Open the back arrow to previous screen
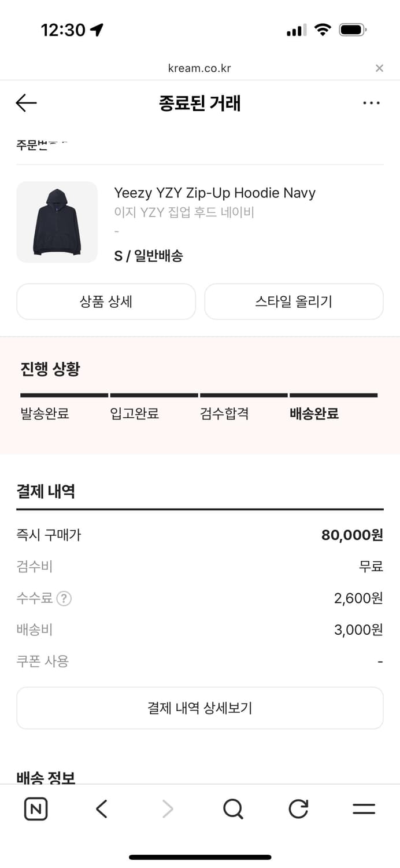 coord(25,102)
